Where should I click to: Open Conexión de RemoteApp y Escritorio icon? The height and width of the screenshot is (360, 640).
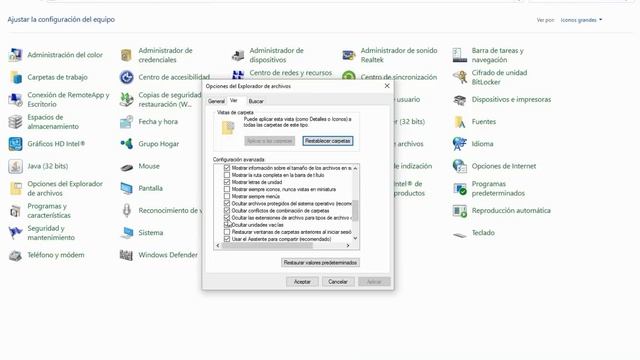click(16, 100)
